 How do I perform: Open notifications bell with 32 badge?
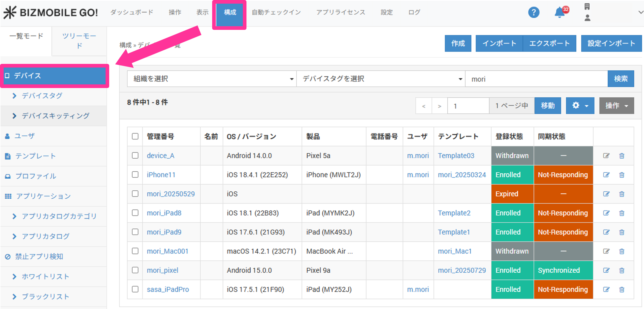[560, 12]
